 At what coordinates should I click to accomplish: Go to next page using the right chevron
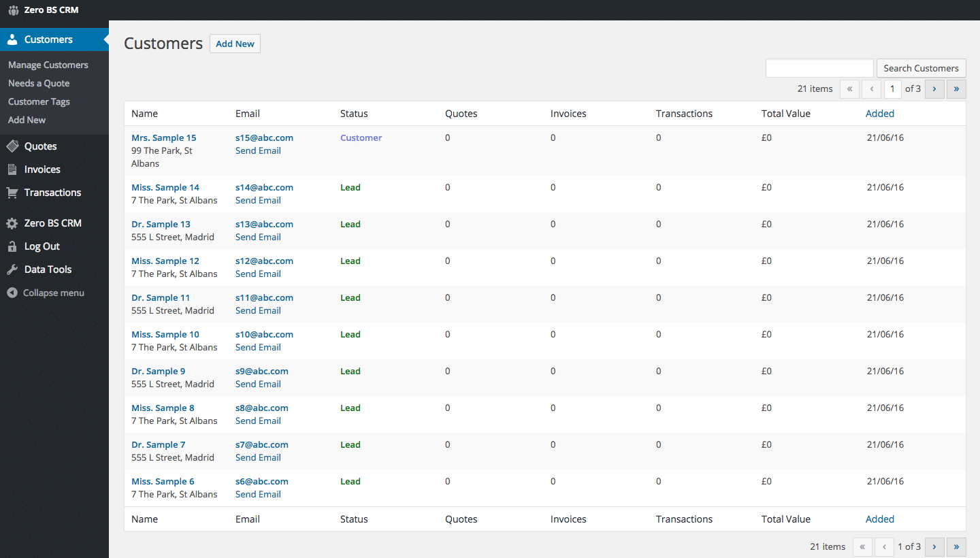[934, 88]
